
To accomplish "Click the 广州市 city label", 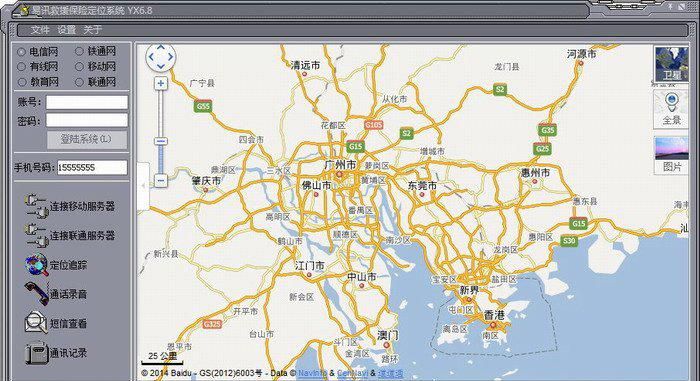I will (x=340, y=165).
